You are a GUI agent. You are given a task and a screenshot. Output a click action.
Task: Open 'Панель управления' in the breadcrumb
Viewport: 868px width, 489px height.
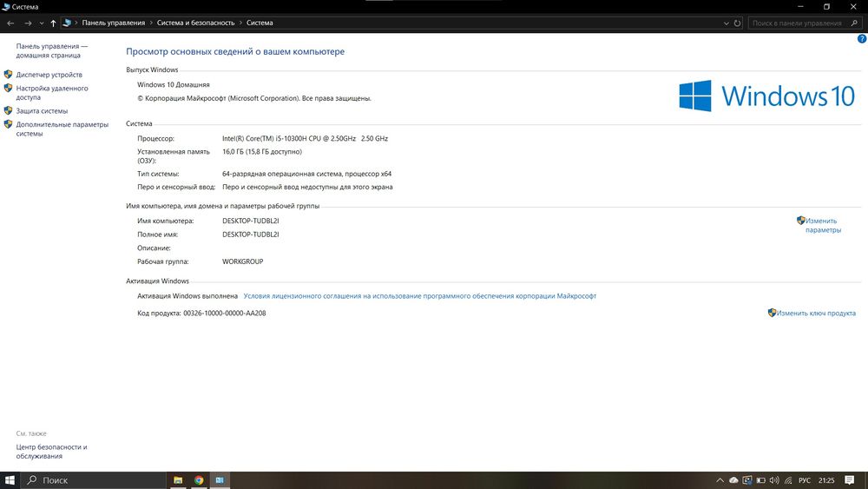114,23
